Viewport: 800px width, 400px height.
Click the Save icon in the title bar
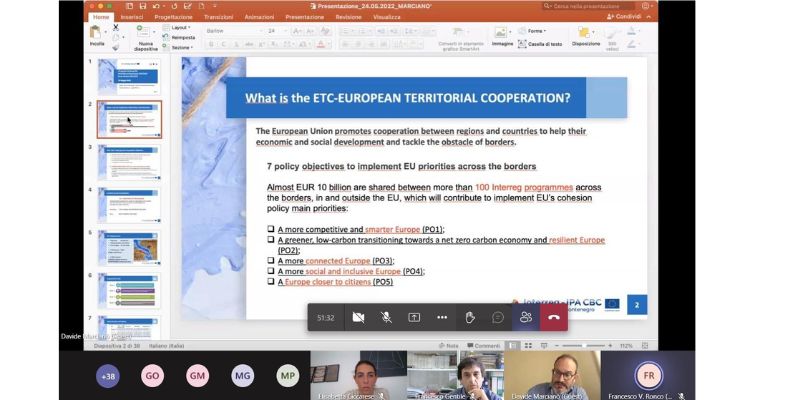pyautogui.click(x=142, y=6)
